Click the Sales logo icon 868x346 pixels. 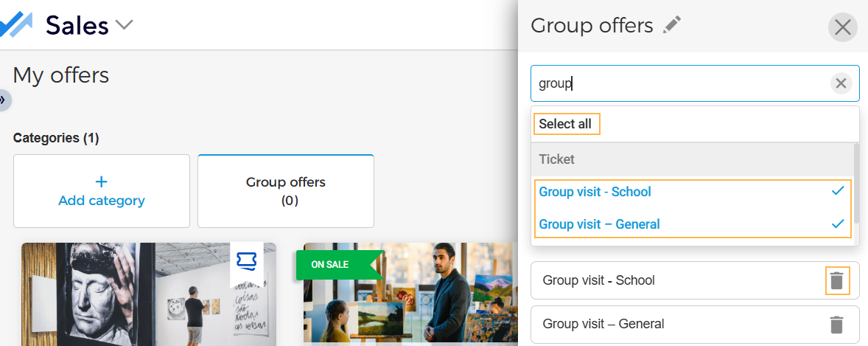tap(16, 25)
